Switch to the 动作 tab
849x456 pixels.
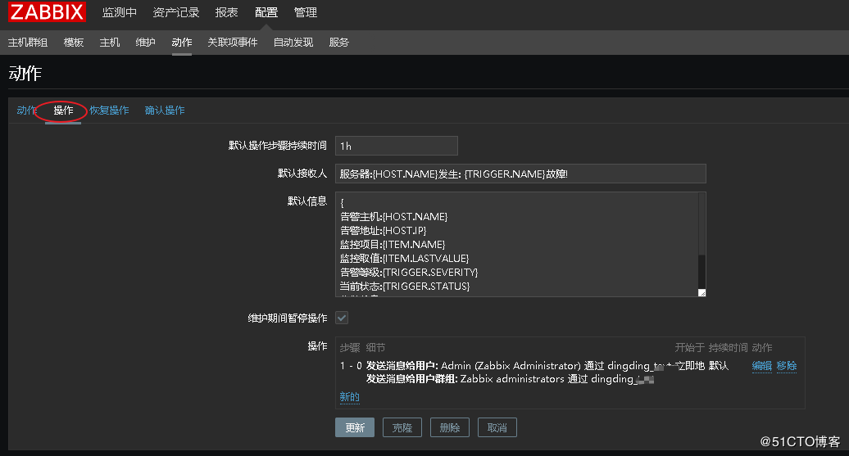pyautogui.click(x=26, y=110)
